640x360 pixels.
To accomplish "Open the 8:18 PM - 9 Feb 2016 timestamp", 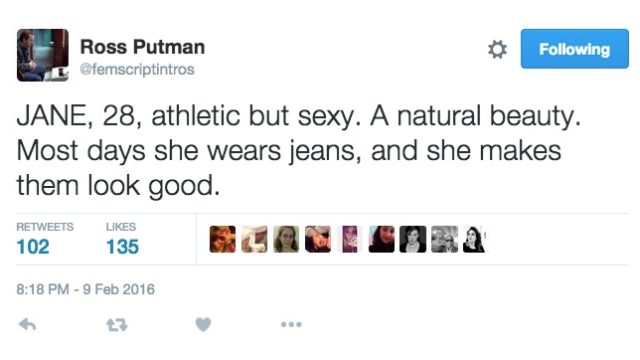I will pyautogui.click(x=85, y=289).
